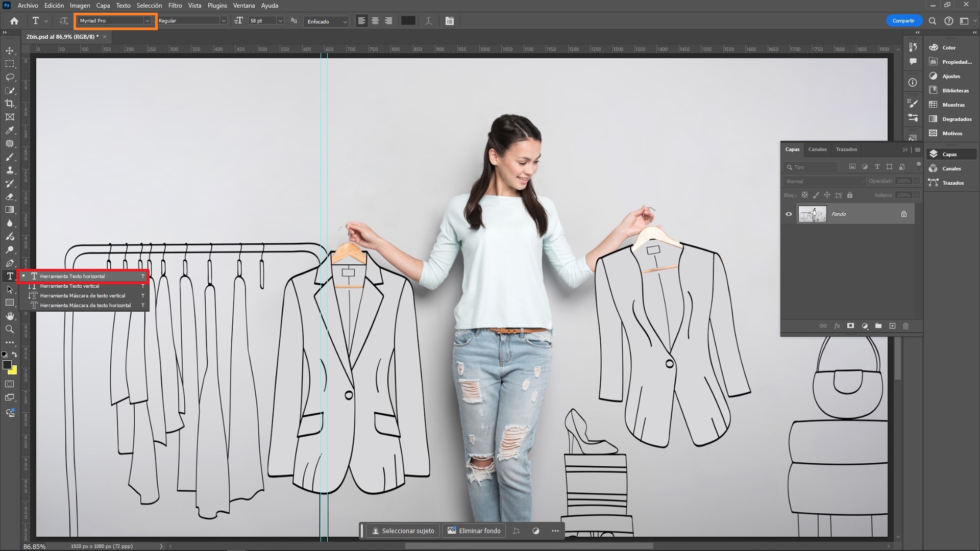Toggle lock transparent pixels
This screenshot has width=980, height=551.
804,195
